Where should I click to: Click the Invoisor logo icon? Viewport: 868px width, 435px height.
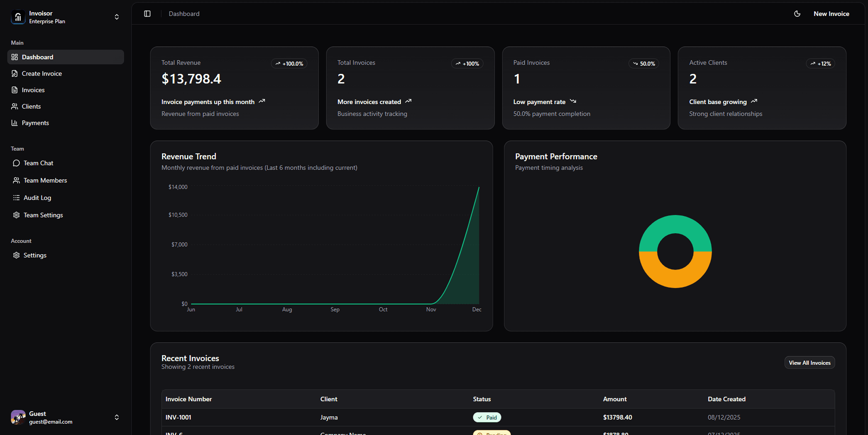[x=18, y=17]
